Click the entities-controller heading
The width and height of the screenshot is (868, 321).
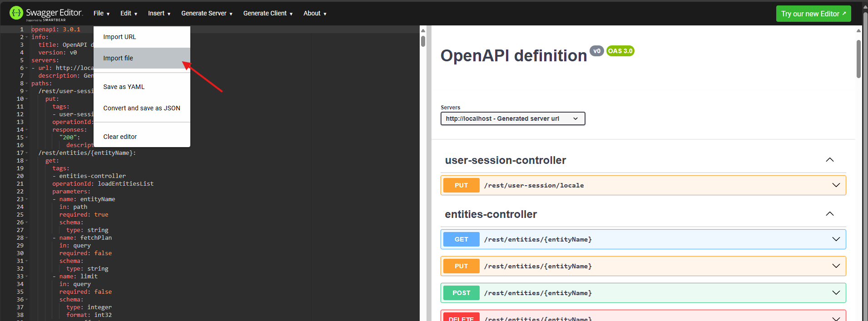pos(491,214)
